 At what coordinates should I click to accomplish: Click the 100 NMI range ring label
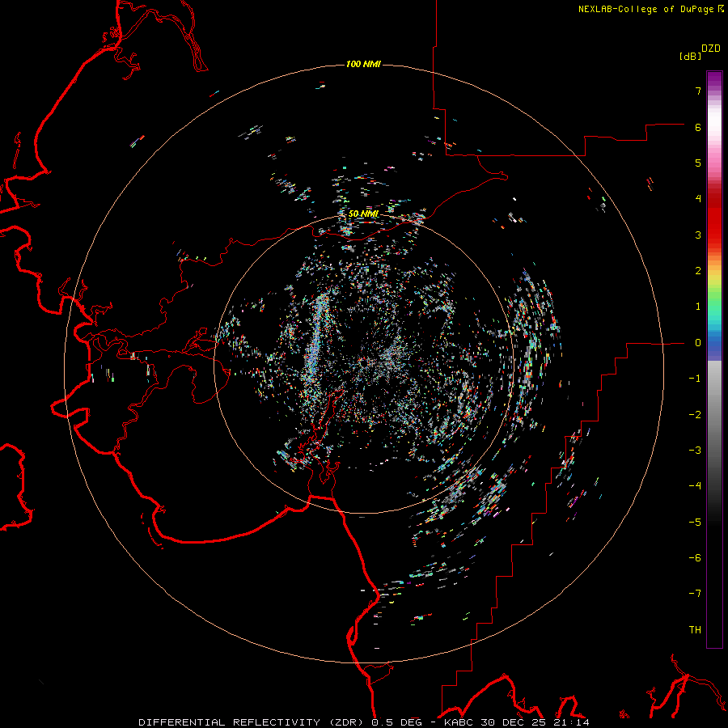point(363,64)
